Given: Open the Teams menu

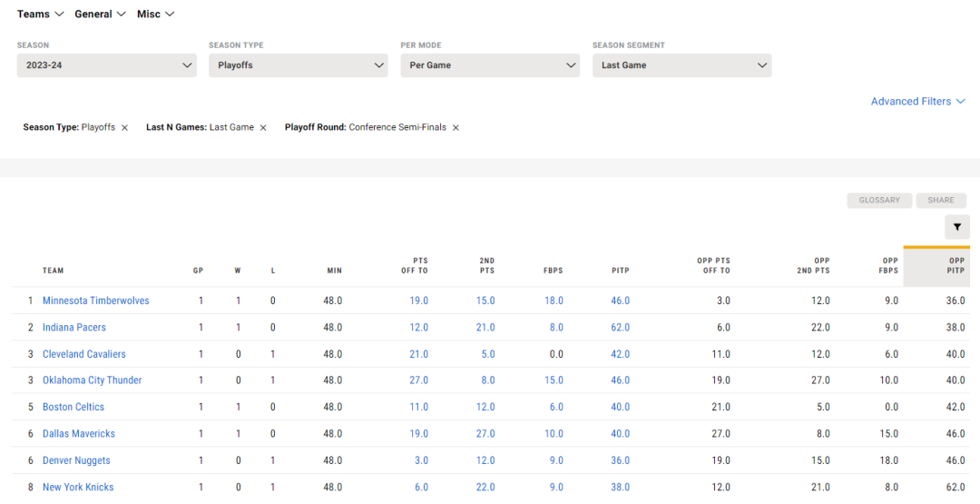Looking at the screenshot, I should pyautogui.click(x=41, y=14).
